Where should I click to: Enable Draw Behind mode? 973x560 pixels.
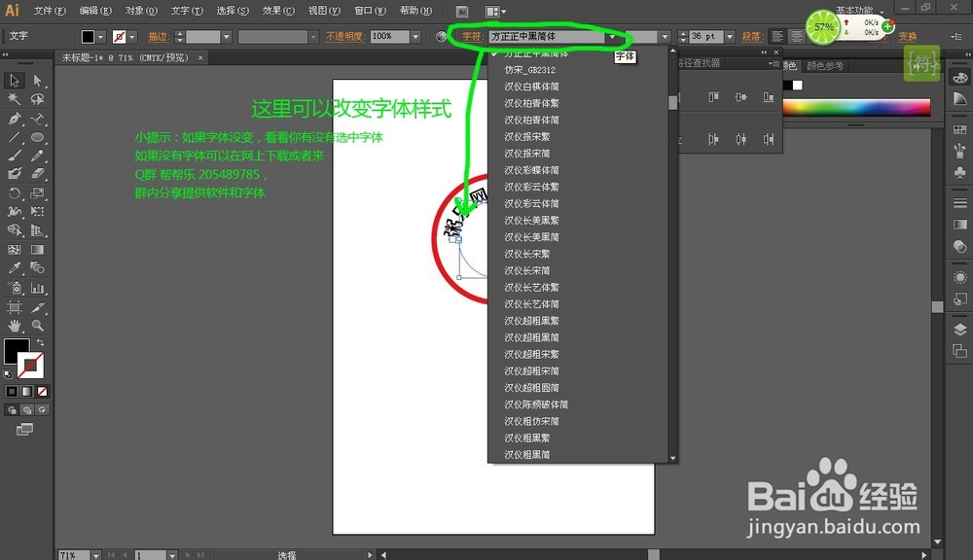pyautogui.click(x=26, y=410)
